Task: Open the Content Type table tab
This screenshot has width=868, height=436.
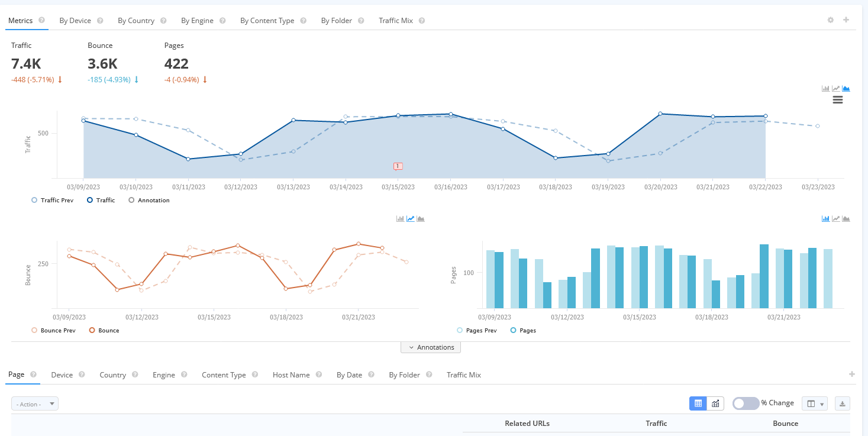Action: tap(224, 375)
